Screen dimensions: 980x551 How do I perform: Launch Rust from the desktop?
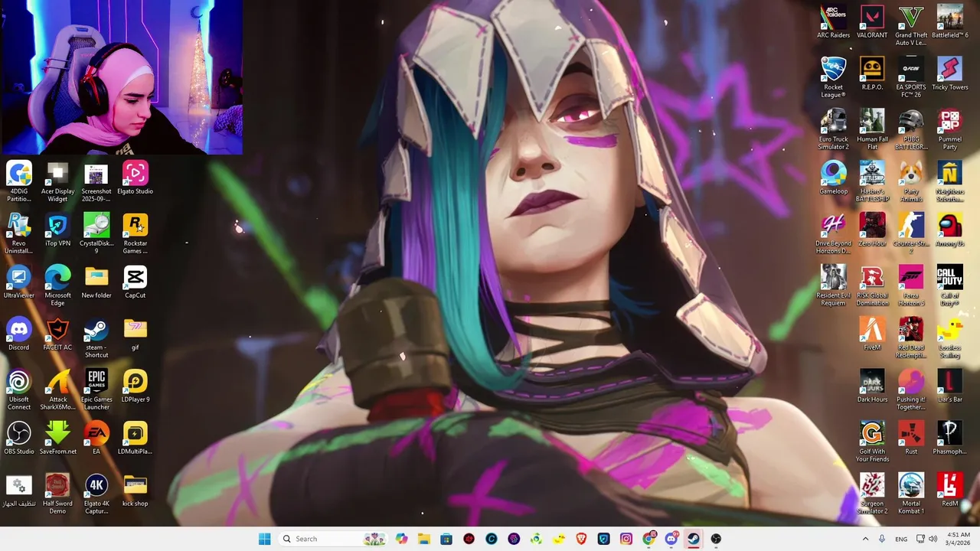pos(911,439)
